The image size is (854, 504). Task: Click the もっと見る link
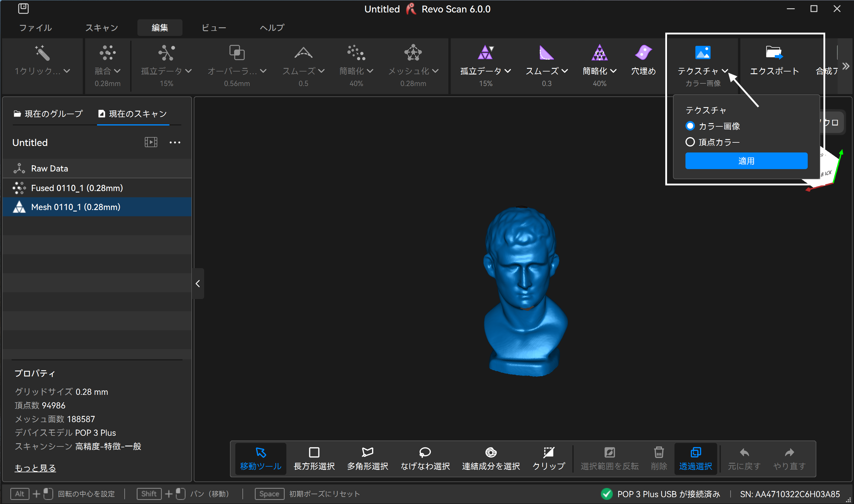[35, 468]
